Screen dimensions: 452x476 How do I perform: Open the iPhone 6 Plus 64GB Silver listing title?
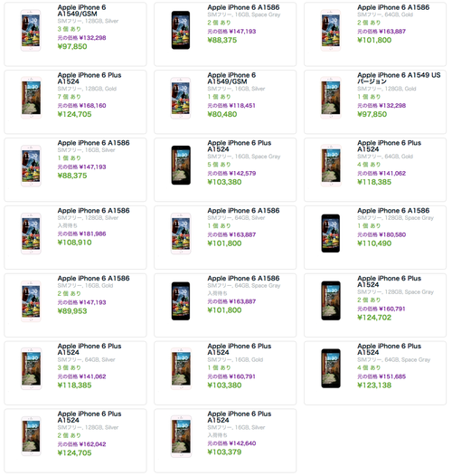click(89, 349)
